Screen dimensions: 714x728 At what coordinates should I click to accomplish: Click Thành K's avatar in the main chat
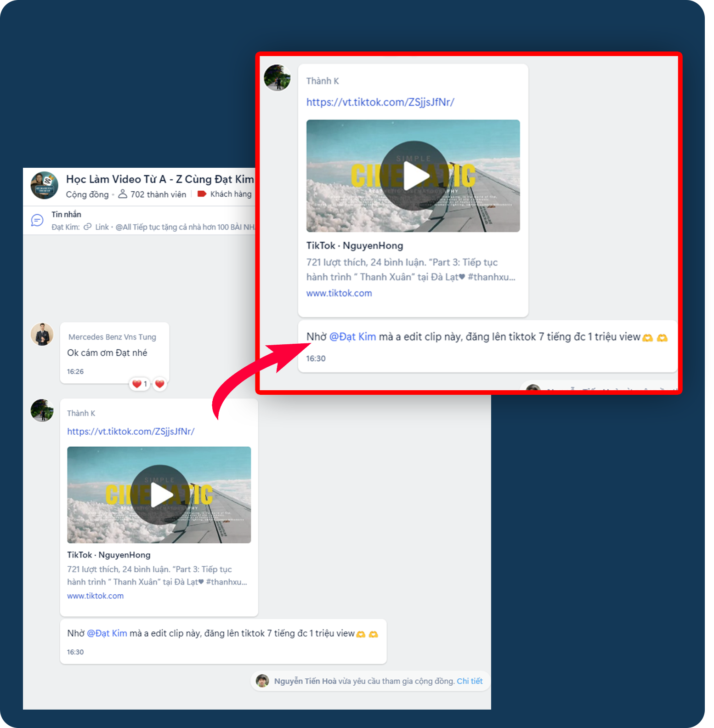click(x=42, y=410)
